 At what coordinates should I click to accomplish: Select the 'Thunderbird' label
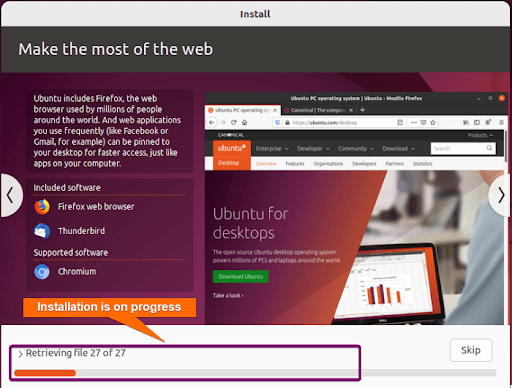(81, 231)
